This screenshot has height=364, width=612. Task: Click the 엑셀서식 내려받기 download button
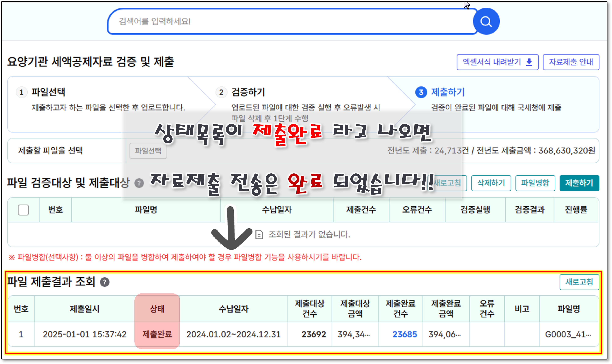pos(497,62)
